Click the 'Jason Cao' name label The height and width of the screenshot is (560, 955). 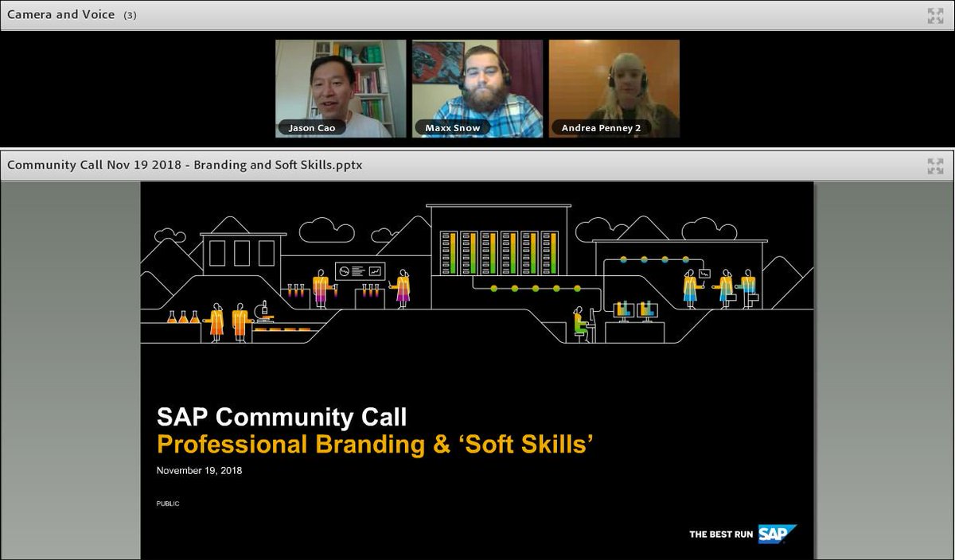(x=312, y=127)
